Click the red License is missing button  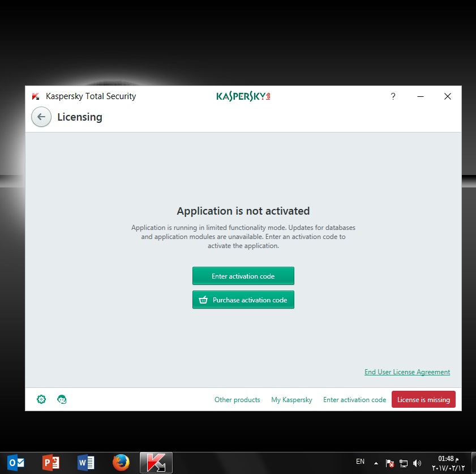(423, 399)
